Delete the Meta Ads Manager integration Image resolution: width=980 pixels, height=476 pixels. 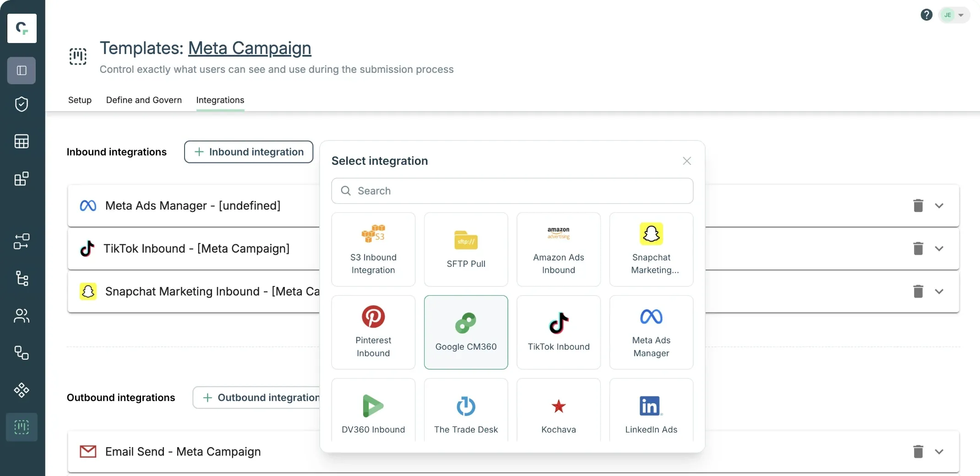point(918,206)
